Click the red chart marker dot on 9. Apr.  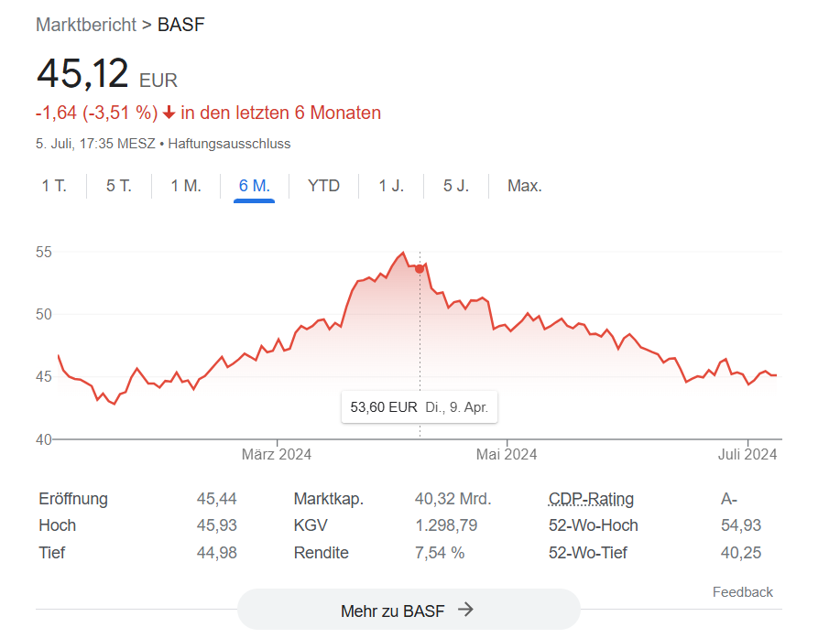pos(420,269)
